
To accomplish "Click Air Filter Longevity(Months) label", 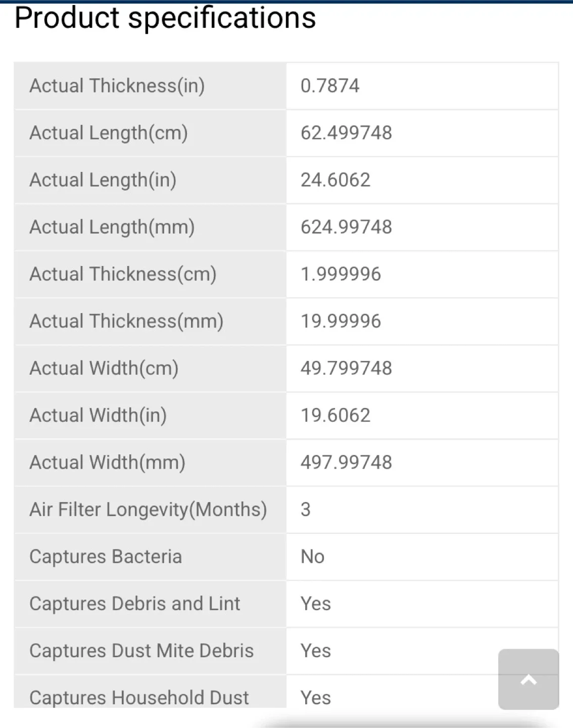I will [x=148, y=509].
